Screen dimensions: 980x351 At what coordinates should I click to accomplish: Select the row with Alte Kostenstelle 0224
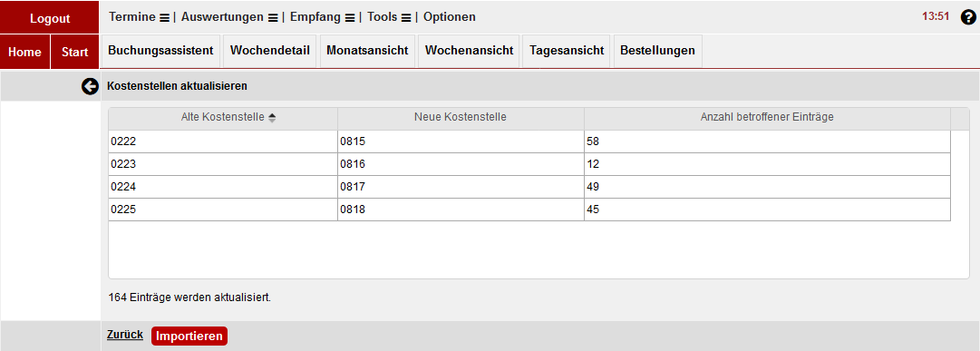pos(529,187)
